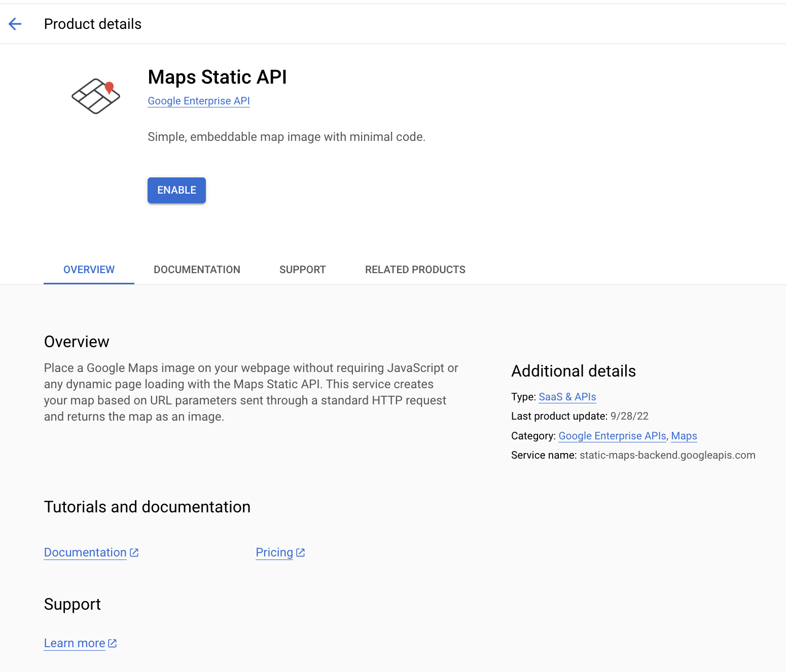This screenshot has height=672, width=786.
Task: Open Pricing via its external link icon
Action: coord(300,552)
